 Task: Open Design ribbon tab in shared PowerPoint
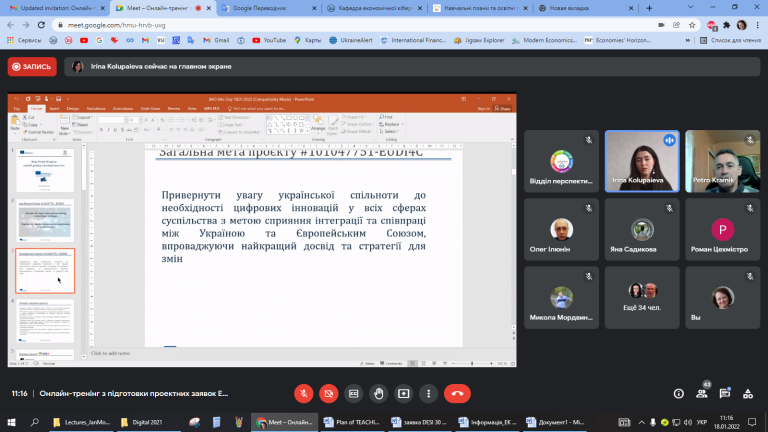tap(73, 108)
